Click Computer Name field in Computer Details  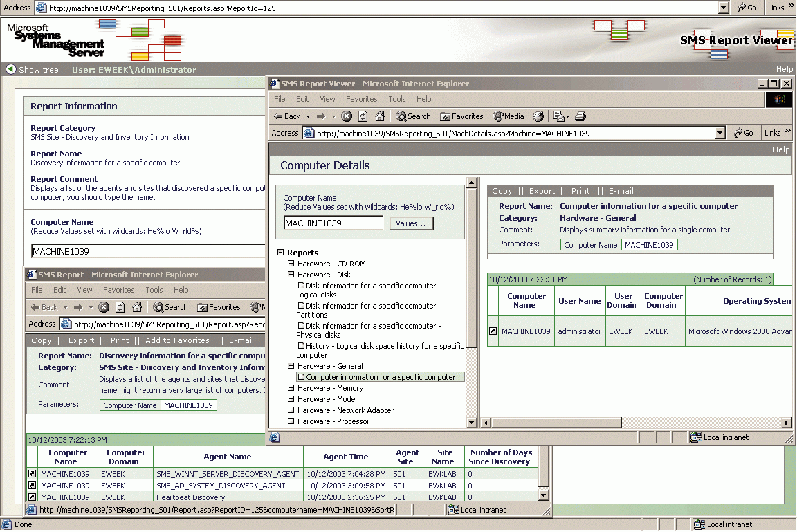click(333, 223)
